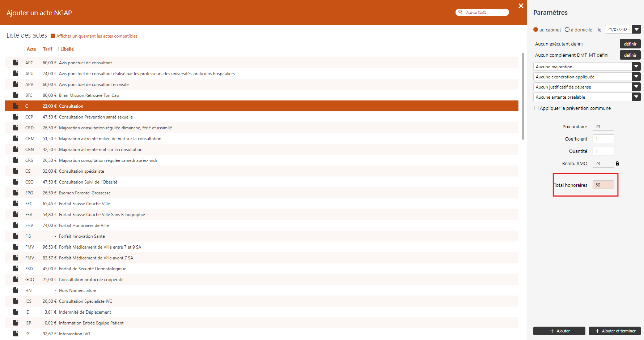
Task: Click the document icon beside FHV row
Action: coord(16,225)
